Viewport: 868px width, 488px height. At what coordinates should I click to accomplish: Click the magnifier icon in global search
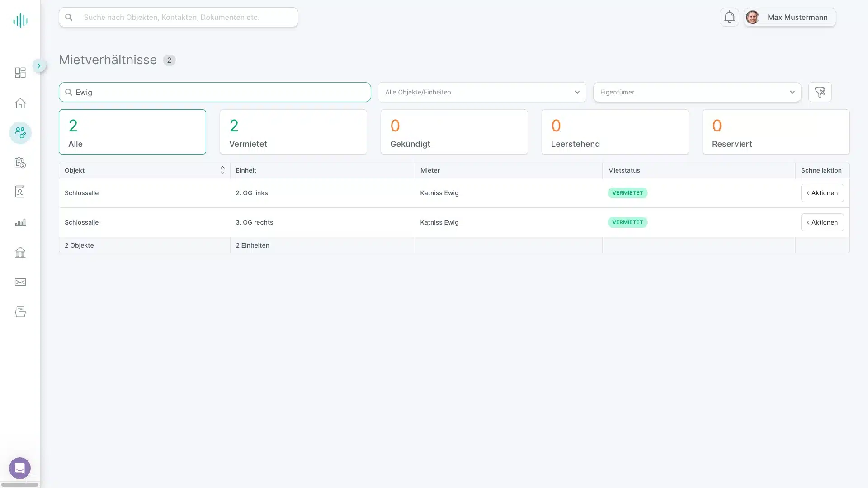tap(69, 17)
